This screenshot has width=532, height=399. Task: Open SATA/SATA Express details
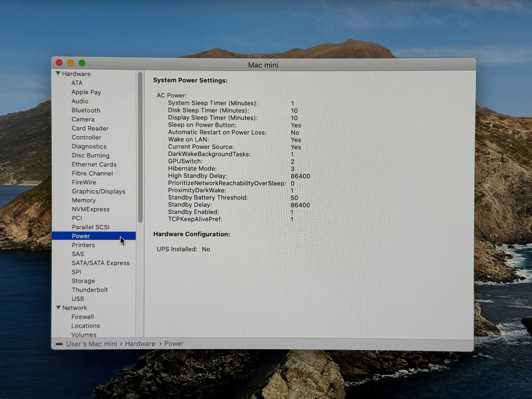101,263
